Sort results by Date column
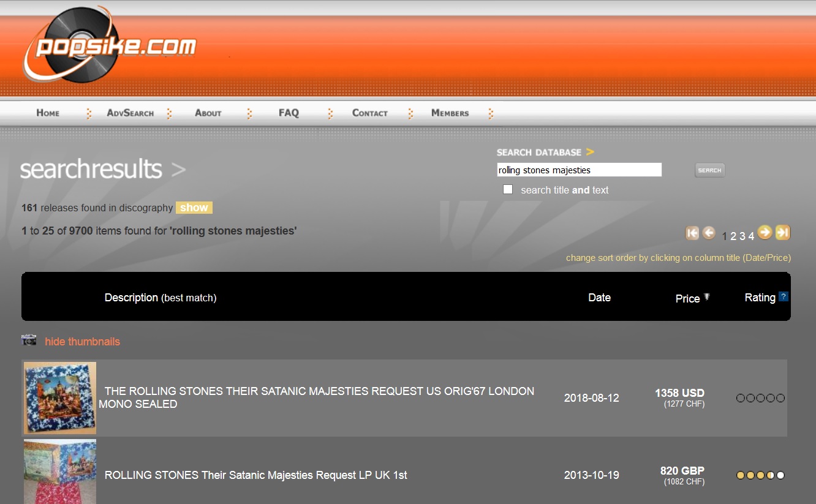This screenshot has width=816, height=504. 599,298
